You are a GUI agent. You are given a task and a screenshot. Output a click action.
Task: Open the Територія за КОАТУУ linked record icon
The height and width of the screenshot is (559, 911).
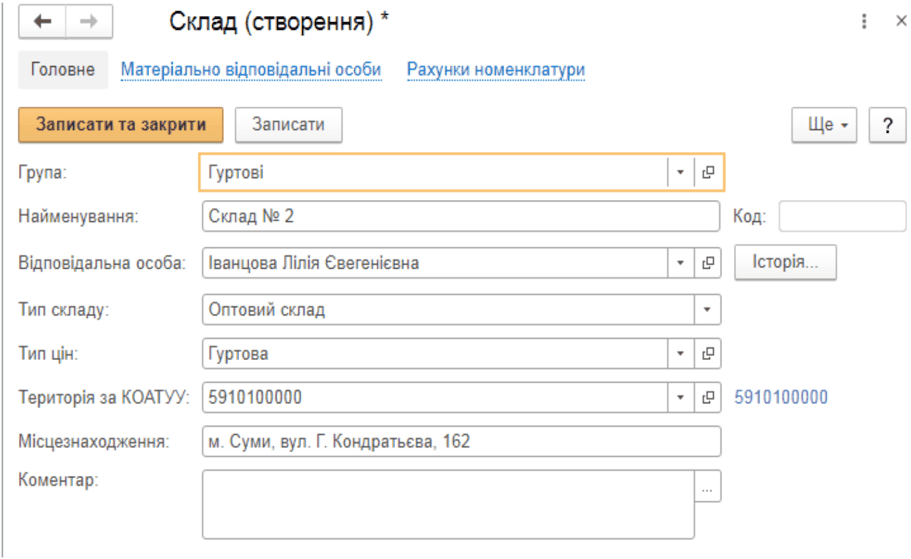pyautogui.click(x=708, y=397)
